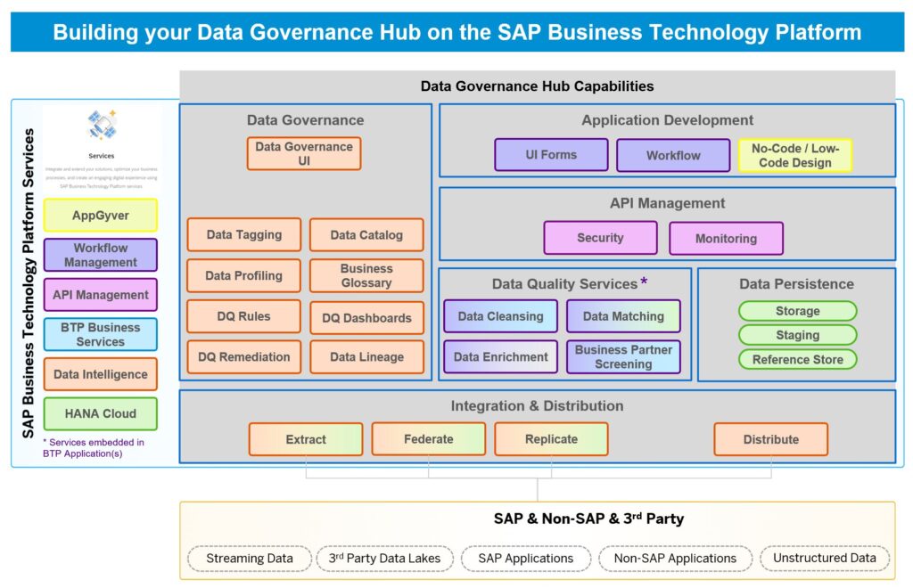Select the DQ Remediation box
This screenshot has width=913, height=588.
pyautogui.click(x=244, y=357)
